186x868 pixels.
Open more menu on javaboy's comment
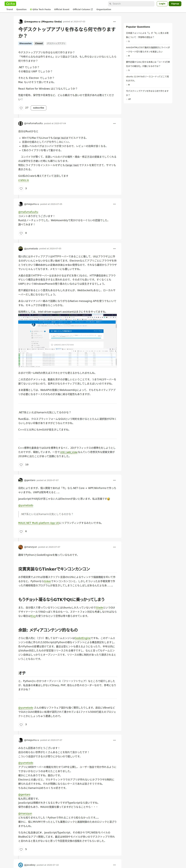(114, 865)
